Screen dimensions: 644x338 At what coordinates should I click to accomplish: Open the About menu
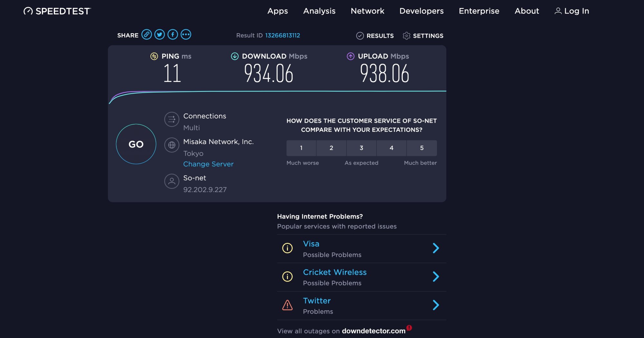(x=527, y=11)
